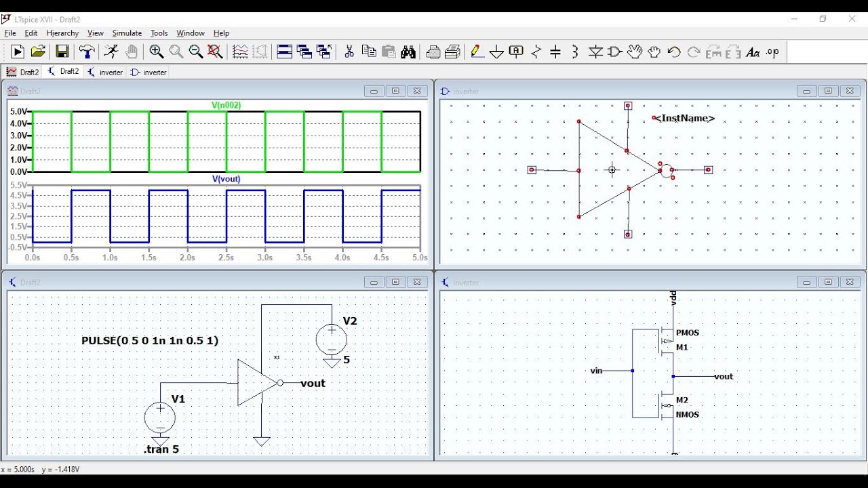This screenshot has height=488, width=868.
Task: Run the simulation with running-man icon
Action: point(111,52)
